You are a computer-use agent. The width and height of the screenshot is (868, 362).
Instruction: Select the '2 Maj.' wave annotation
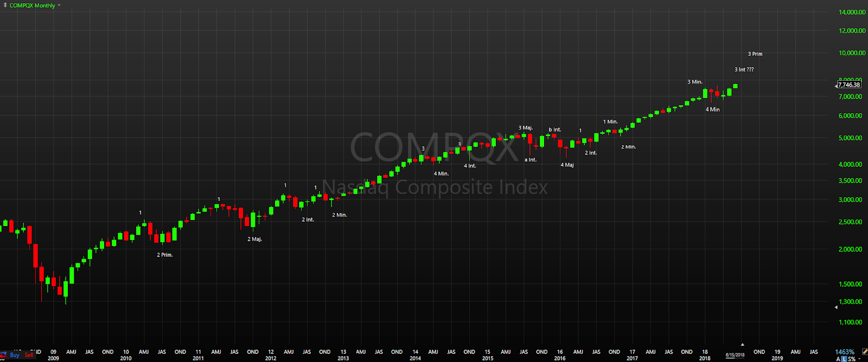click(x=255, y=239)
